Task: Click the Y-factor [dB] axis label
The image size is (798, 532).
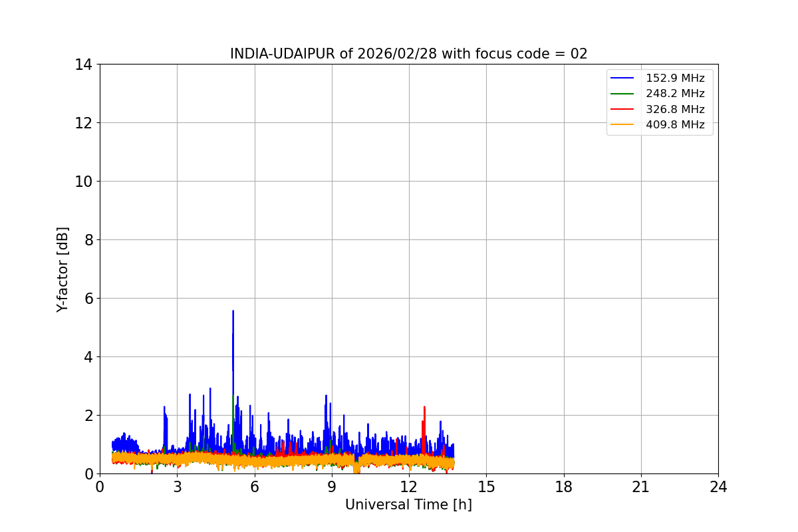Action: [x=63, y=269]
